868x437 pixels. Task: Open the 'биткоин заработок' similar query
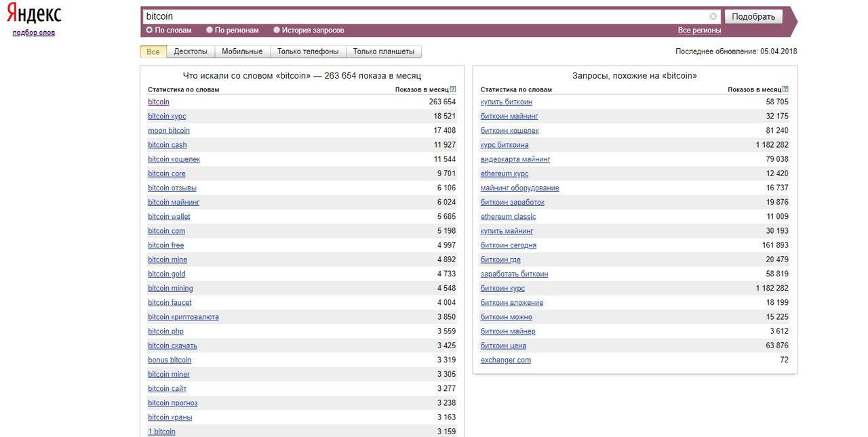click(x=513, y=203)
